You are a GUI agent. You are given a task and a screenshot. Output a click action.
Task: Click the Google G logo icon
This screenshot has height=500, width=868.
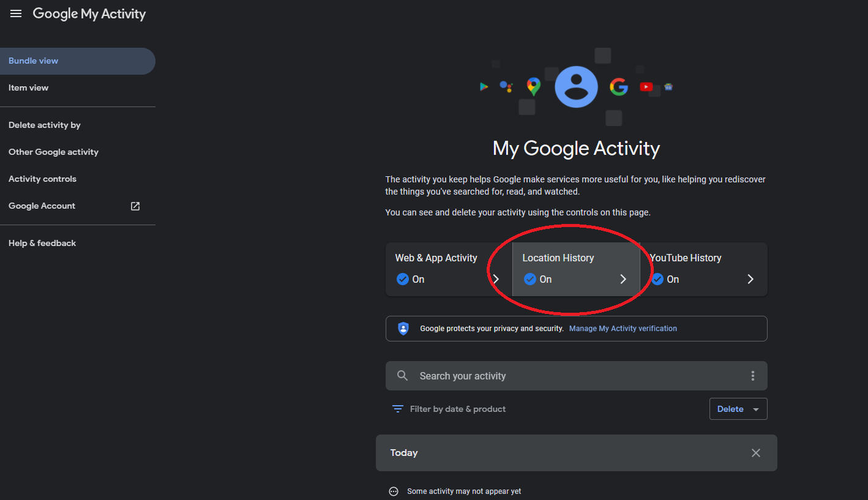pyautogui.click(x=619, y=87)
